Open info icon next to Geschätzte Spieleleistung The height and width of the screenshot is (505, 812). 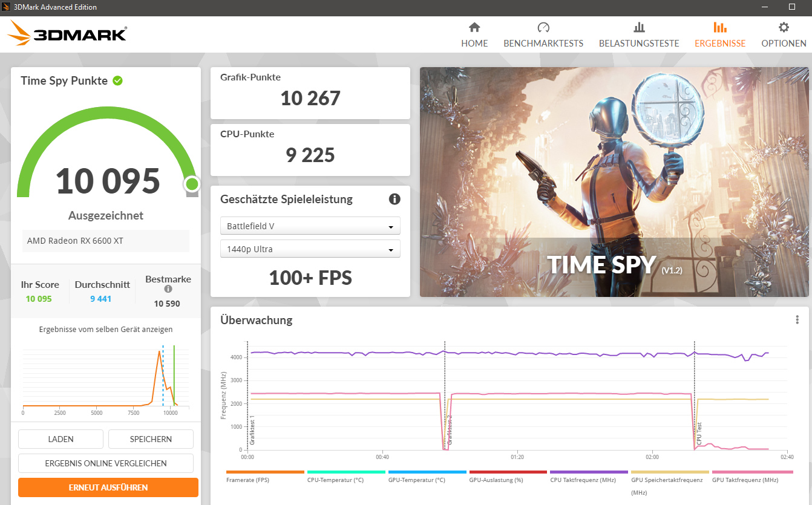[x=395, y=199]
